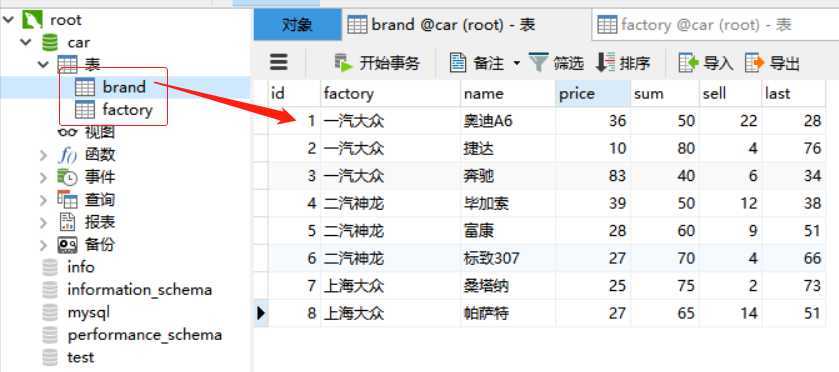Expand the 报表 reports node
Viewport: 839px width, 372px height.
coord(43,222)
